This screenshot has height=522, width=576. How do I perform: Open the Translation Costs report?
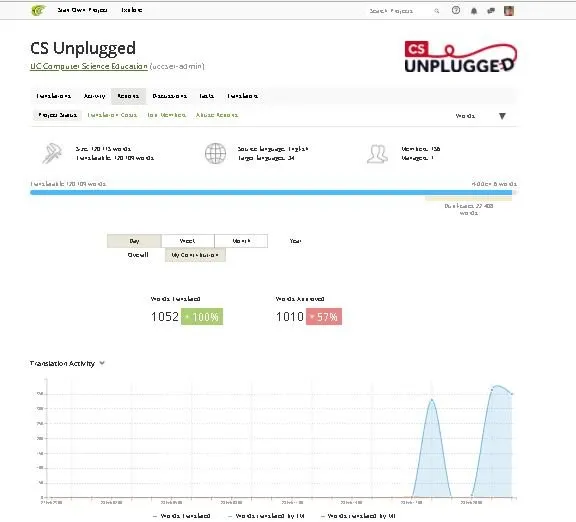click(x=112, y=115)
